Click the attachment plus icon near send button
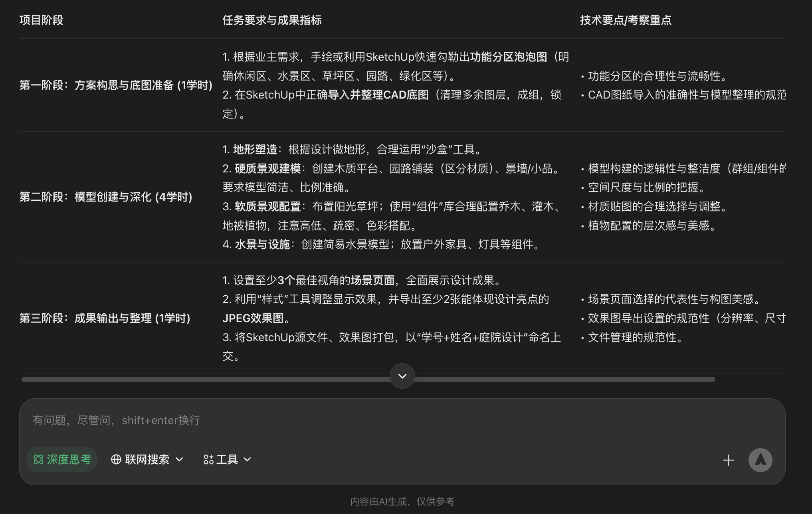This screenshot has width=812, height=514. tap(729, 460)
